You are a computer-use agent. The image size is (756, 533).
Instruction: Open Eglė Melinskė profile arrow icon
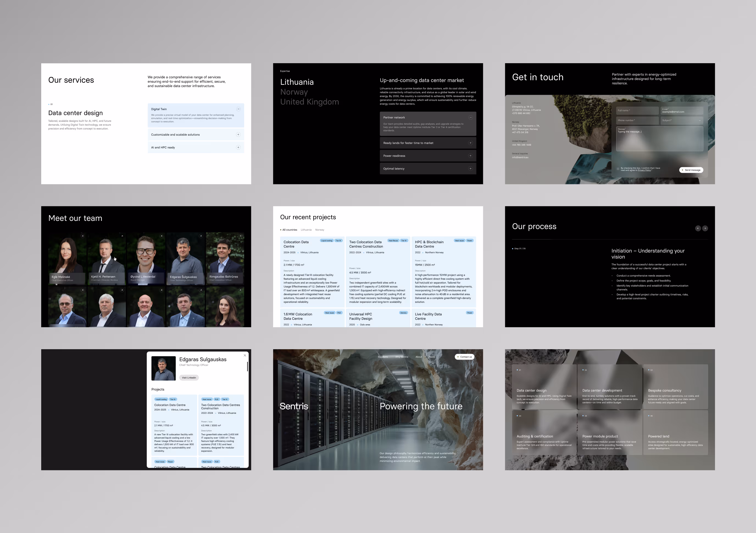click(83, 236)
